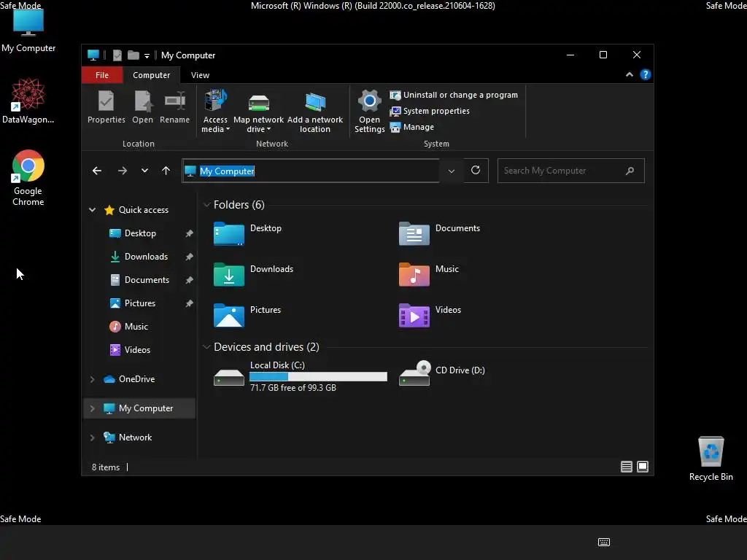Open Map network drive dropdown
The width and height of the screenshot is (747, 560).
point(259,111)
